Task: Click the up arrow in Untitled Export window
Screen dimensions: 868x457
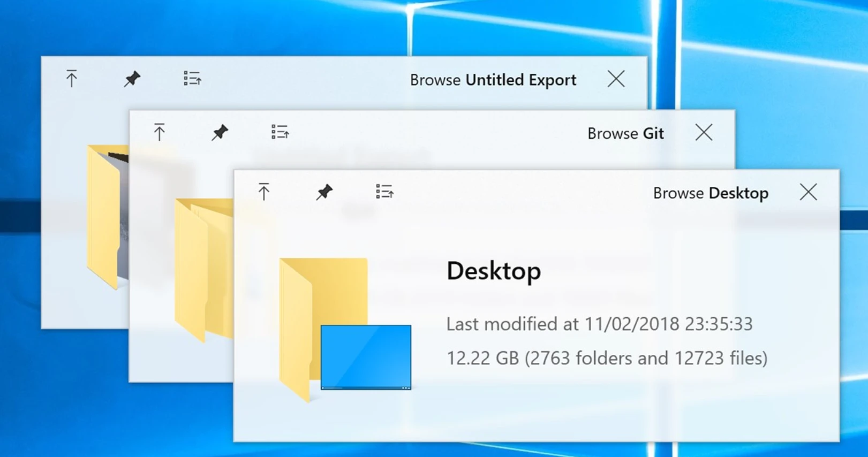Action: tap(71, 79)
